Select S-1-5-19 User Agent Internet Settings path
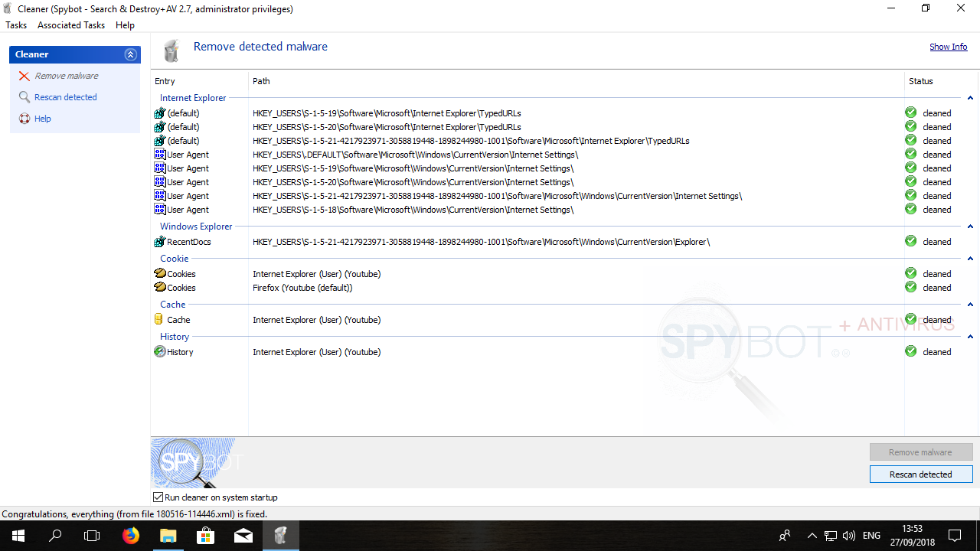Image resolution: width=980 pixels, height=551 pixels. 413,168
